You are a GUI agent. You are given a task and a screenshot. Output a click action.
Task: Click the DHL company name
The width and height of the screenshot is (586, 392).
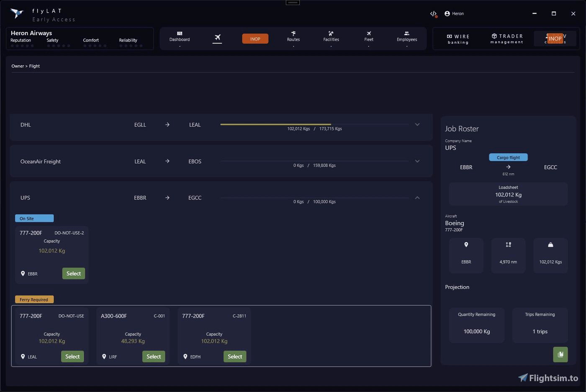click(26, 125)
